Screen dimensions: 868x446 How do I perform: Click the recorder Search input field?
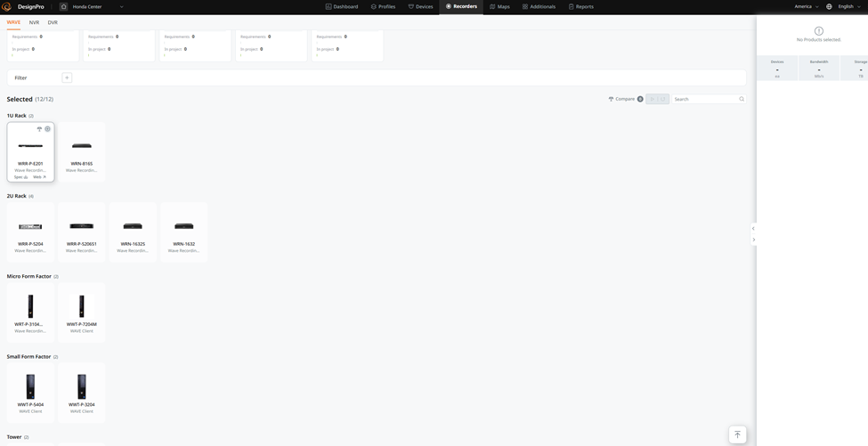click(704, 99)
